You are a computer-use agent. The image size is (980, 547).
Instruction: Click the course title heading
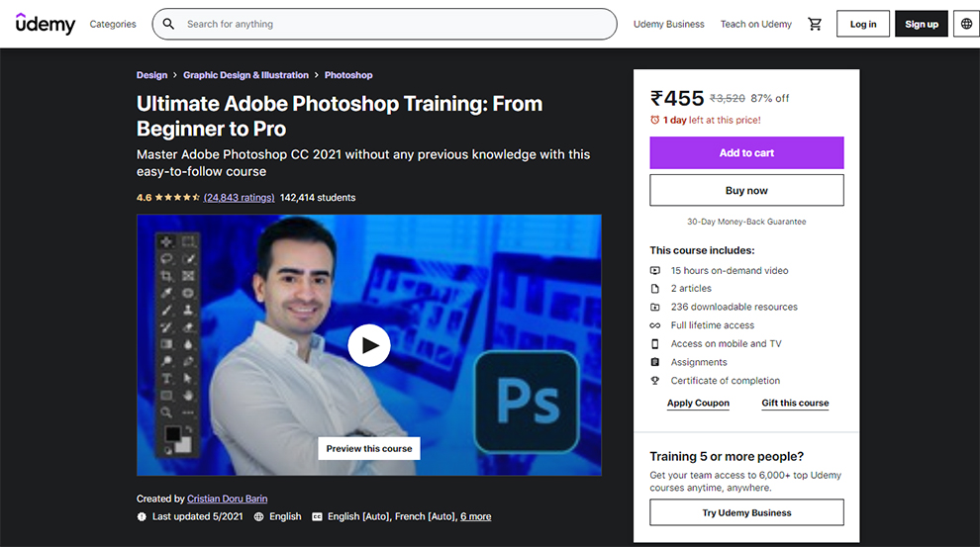click(340, 116)
